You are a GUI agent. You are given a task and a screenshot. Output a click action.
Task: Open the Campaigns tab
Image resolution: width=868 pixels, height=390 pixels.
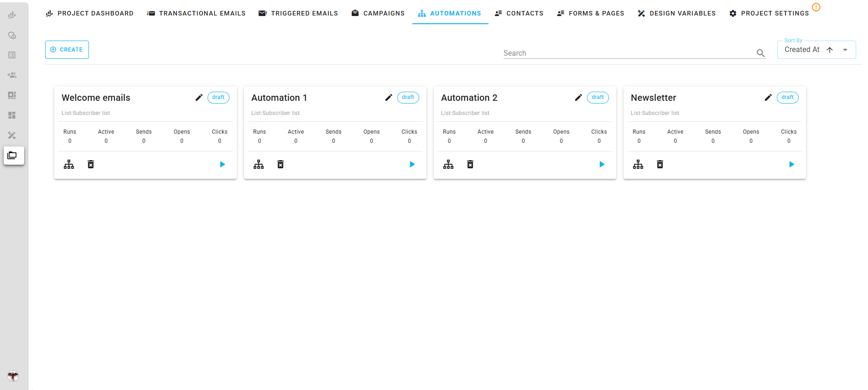tap(378, 13)
